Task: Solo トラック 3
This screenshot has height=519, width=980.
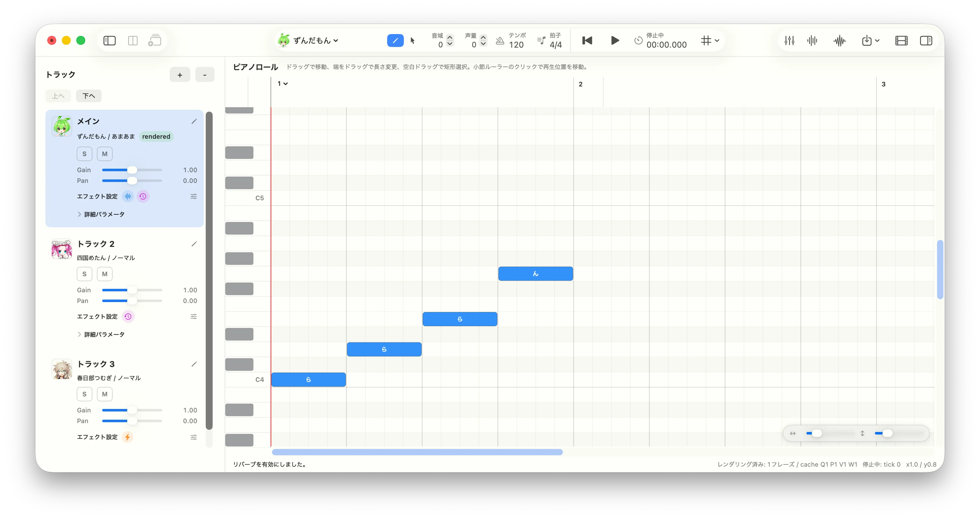Action: [x=85, y=394]
